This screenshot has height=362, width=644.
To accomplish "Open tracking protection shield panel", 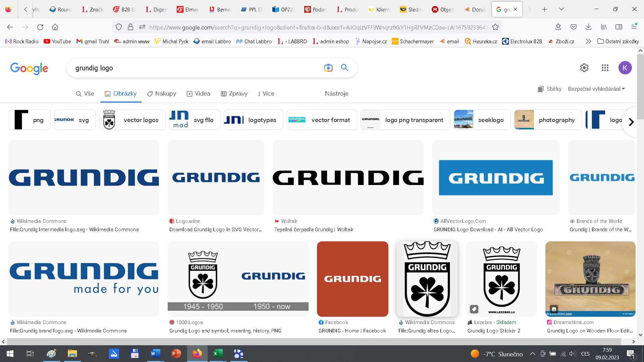I will [119, 27].
